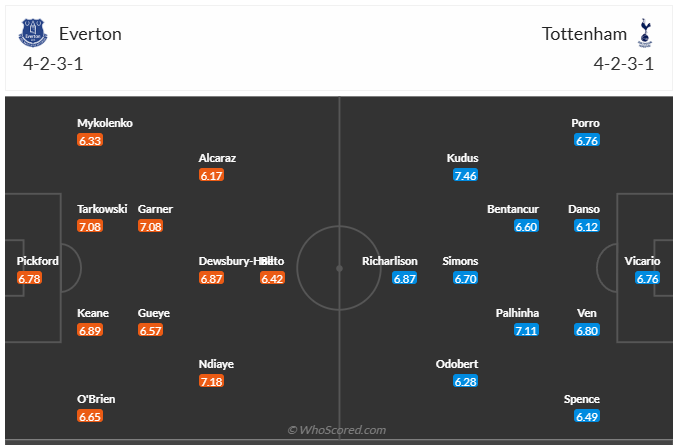
Task: Click Spence's 6.49 rating badge
Action: coord(587,417)
